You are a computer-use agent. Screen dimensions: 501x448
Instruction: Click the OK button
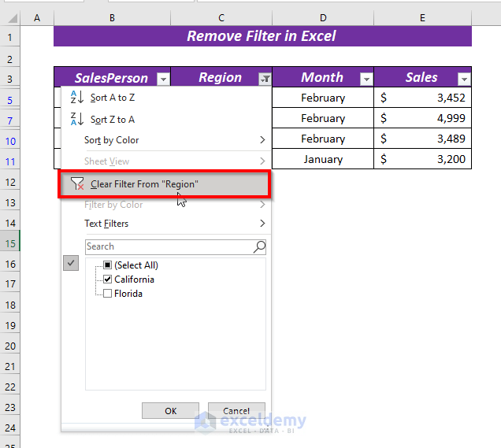pyautogui.click(x=171, y=411)
